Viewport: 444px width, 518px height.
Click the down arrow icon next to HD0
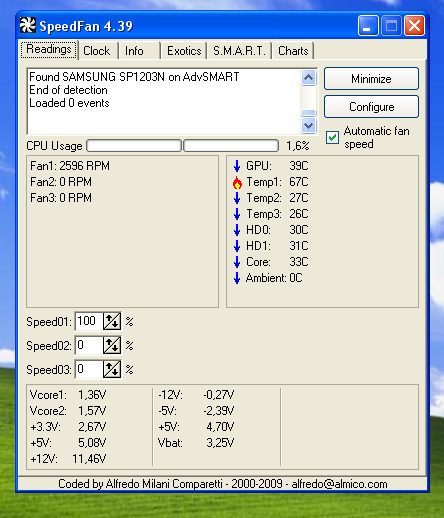(x=237, y=230)
